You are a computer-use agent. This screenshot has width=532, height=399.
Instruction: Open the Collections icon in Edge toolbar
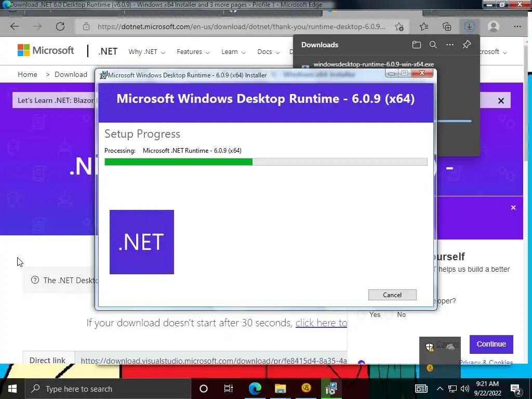pos(447,26)
